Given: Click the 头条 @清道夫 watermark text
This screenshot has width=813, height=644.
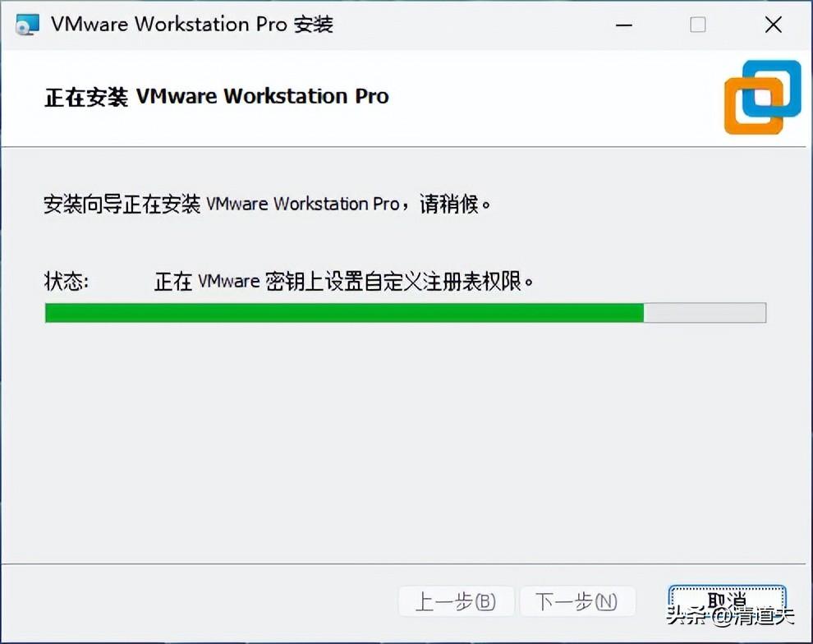Looking at the screenshot, I should [x=731, y=615].
